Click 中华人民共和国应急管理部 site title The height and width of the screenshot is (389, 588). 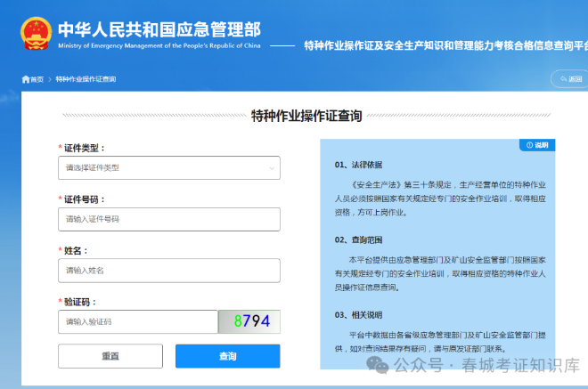click(x=159, y=27)
